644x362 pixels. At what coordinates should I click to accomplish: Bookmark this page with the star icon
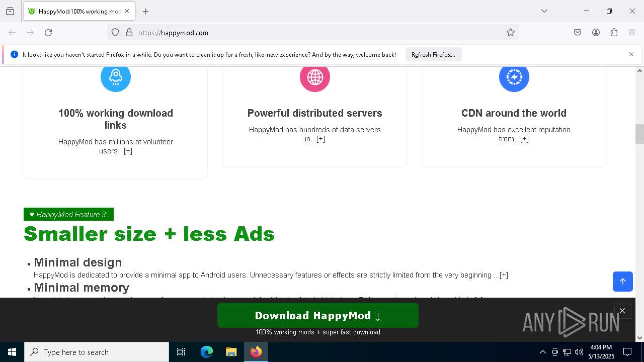click(511, 33)
